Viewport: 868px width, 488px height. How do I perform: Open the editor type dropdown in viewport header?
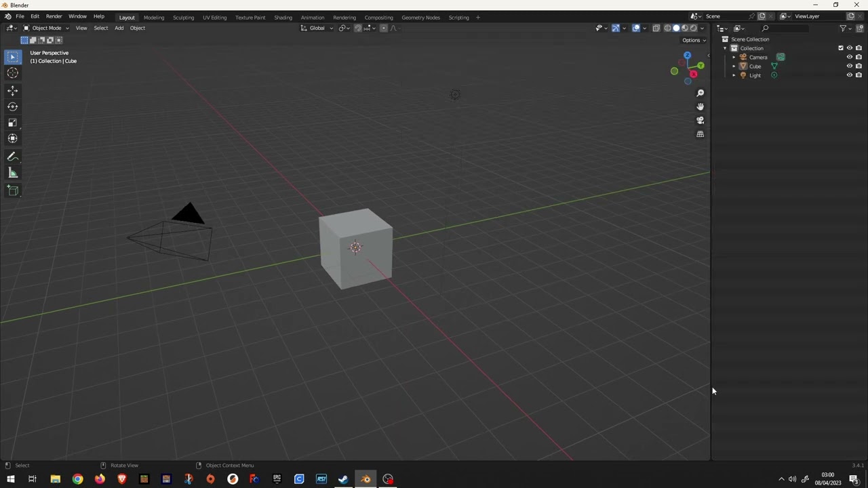click(12, 28)
